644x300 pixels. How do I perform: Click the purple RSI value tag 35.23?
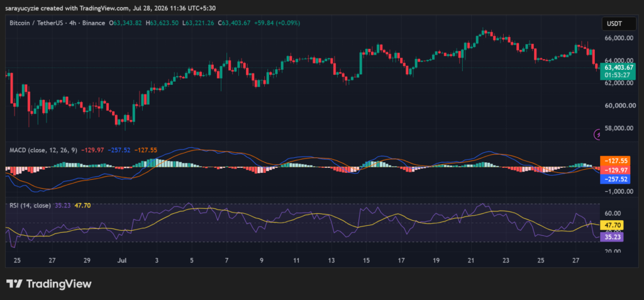(x=612, y=236)
